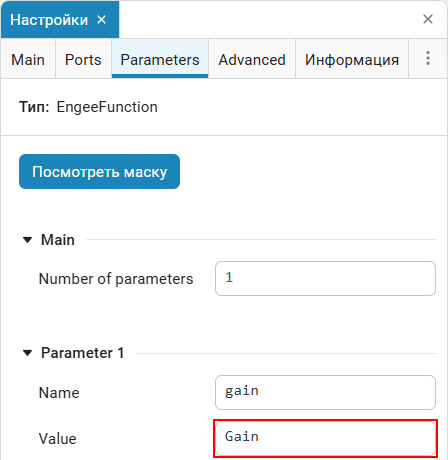Open the Advanced tab
This screenshot has width=448, height=460.
pos(252,59)
